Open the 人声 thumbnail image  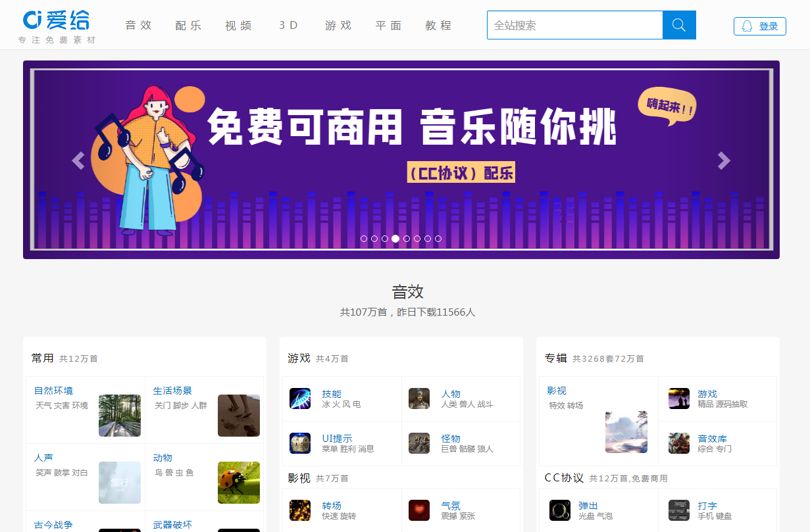pos(120,483)
